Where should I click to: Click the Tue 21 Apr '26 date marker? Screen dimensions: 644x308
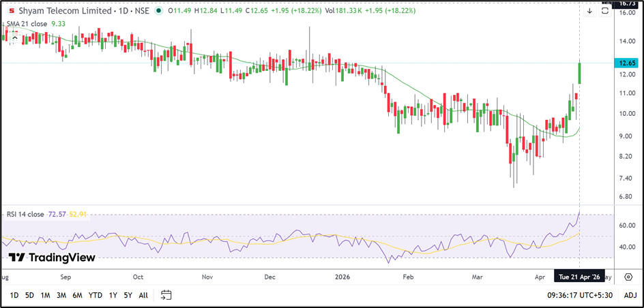[x=579, y=278]
